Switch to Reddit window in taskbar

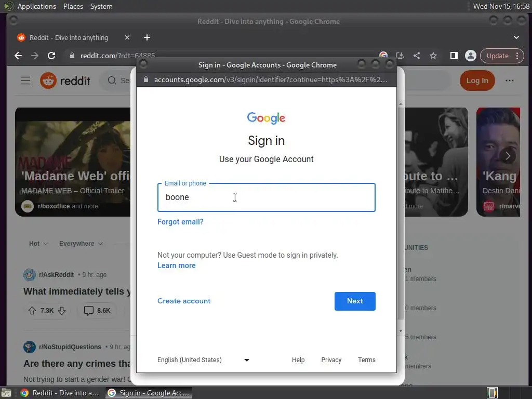click(60, 393)
